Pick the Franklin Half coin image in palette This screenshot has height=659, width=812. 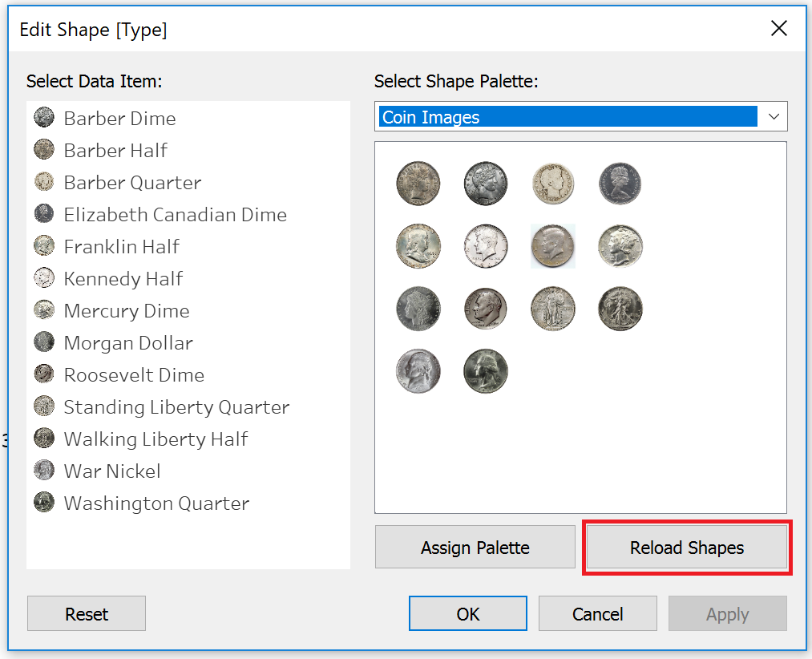point(418,246)
